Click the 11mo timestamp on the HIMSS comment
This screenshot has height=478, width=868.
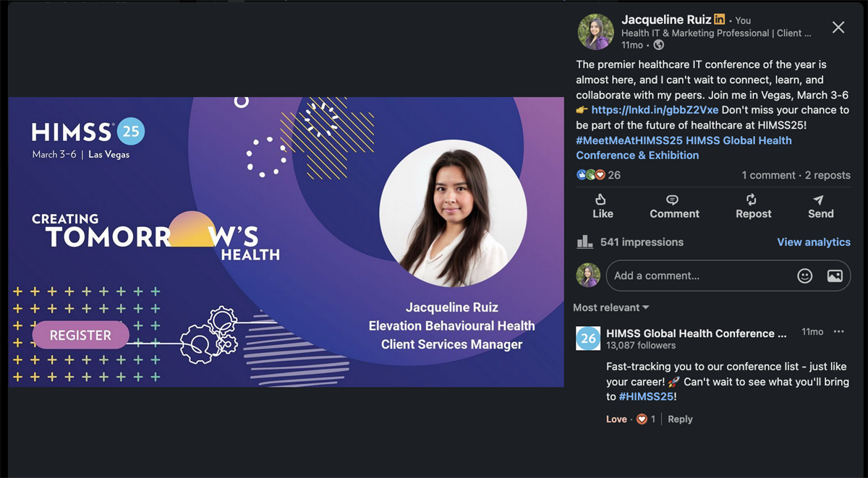coord(812,332)
